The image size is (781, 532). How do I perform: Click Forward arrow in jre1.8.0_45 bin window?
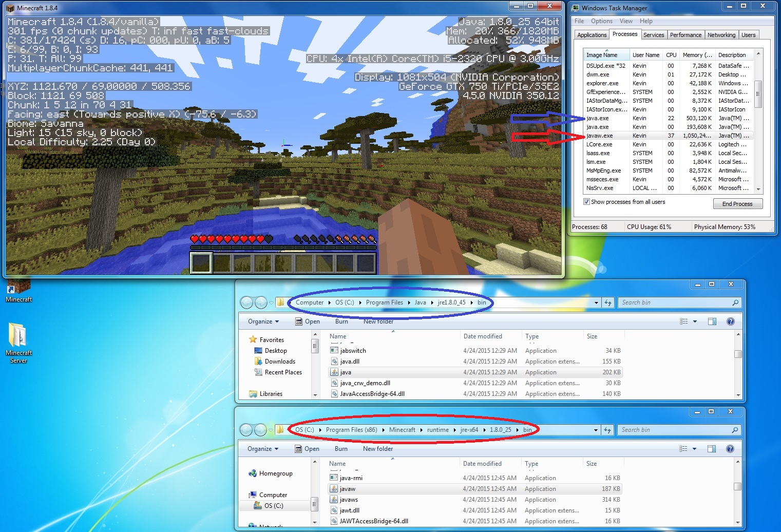coord(261,302)
